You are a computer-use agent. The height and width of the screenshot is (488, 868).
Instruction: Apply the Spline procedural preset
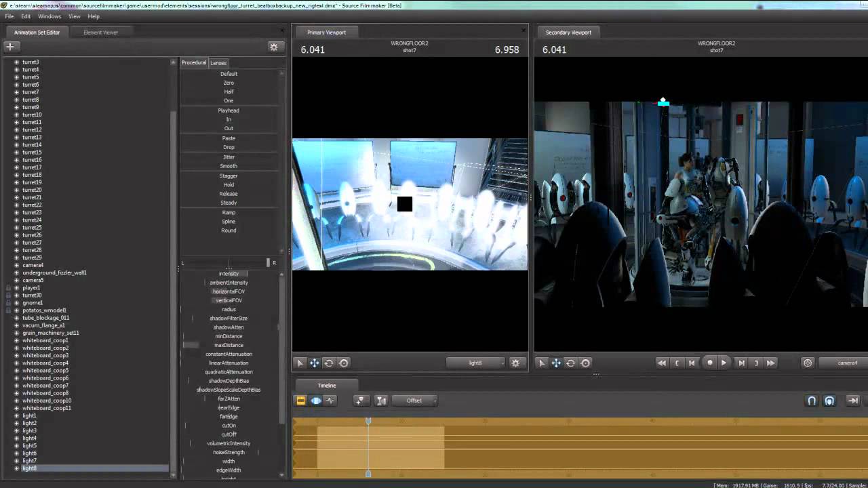tap(229, 222)
